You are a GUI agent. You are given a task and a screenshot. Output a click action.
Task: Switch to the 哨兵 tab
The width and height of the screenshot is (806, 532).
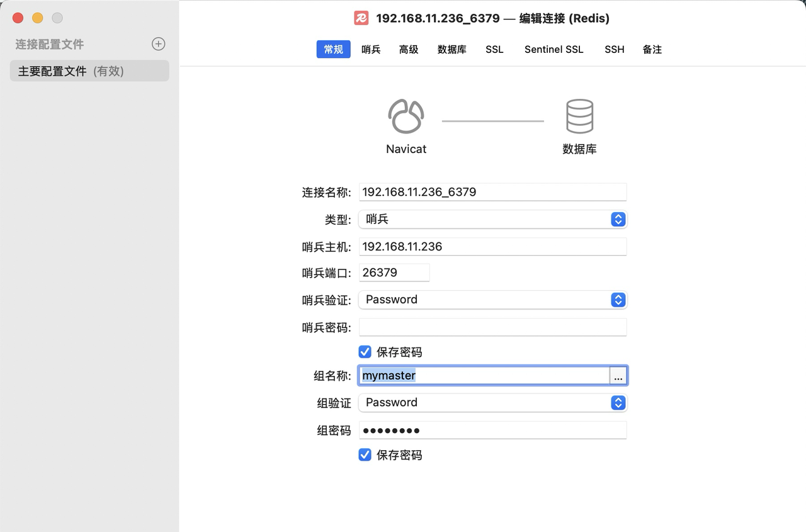[x=371, y=49]
